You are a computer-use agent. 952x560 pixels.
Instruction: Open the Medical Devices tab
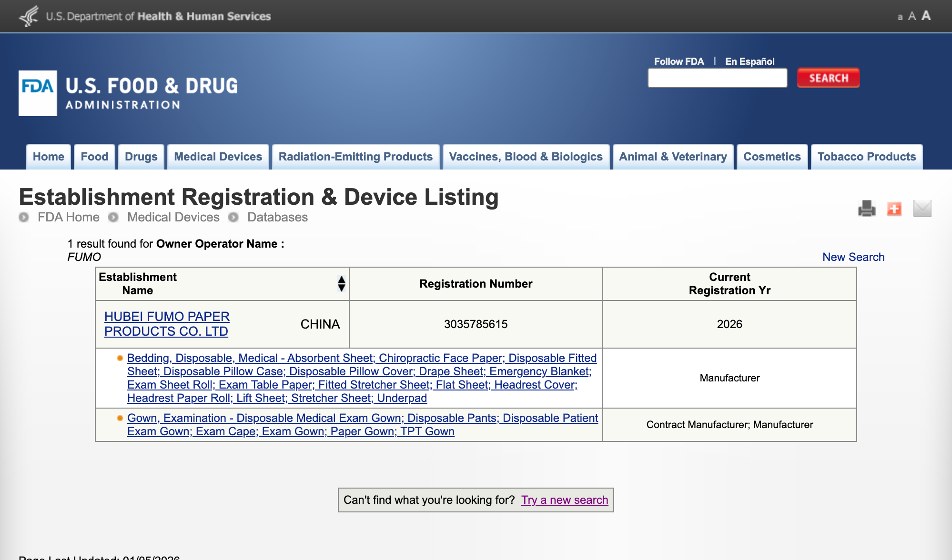point(218,157)
